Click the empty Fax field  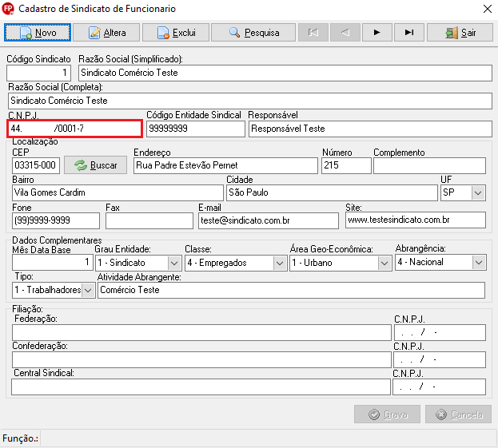point(149,220)
